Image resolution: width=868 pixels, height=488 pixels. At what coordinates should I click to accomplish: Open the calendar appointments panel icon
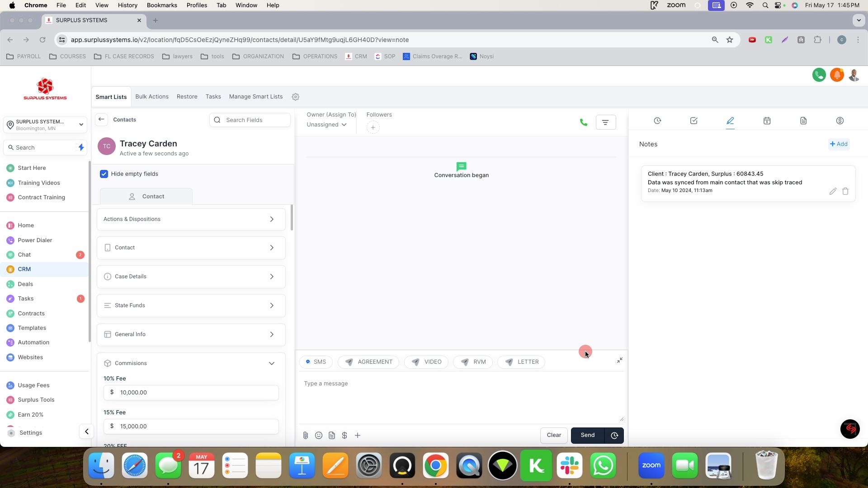(x=767, y=121)
